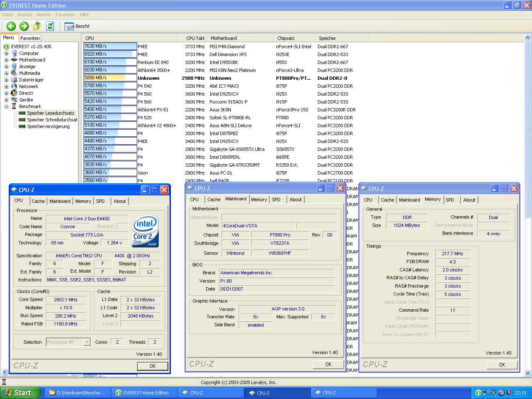
Task: Open the Datei menu
Action: [7, 15]
